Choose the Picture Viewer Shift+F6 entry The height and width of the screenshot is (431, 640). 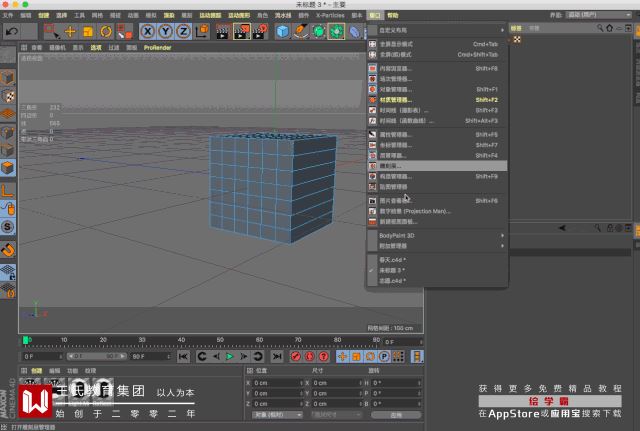[x=437, y=201]
